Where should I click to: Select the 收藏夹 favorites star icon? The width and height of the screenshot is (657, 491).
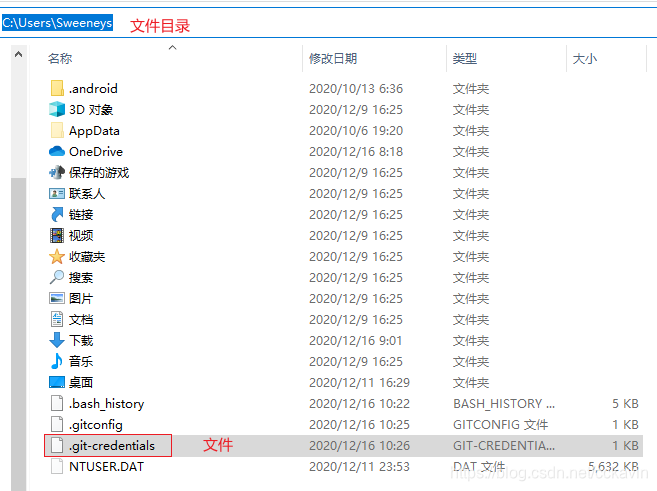[x=57, y=256]
